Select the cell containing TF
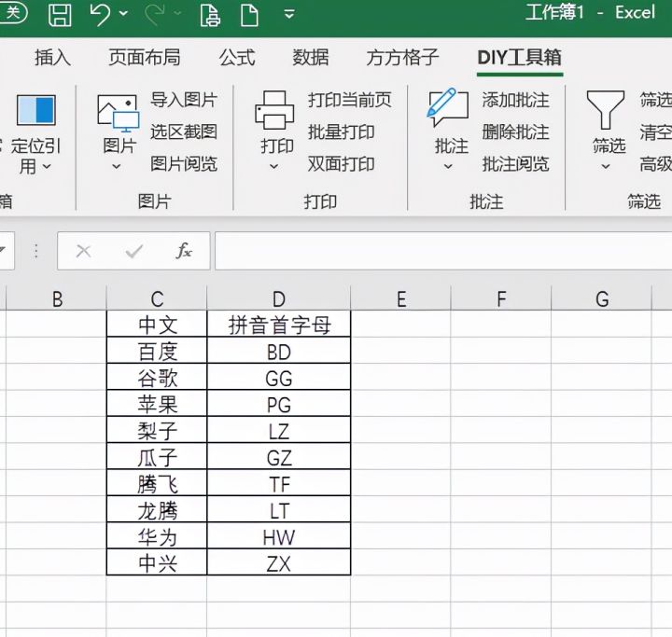Image resolution: width=672 pixels, height=637 pixels. point(278,483)
